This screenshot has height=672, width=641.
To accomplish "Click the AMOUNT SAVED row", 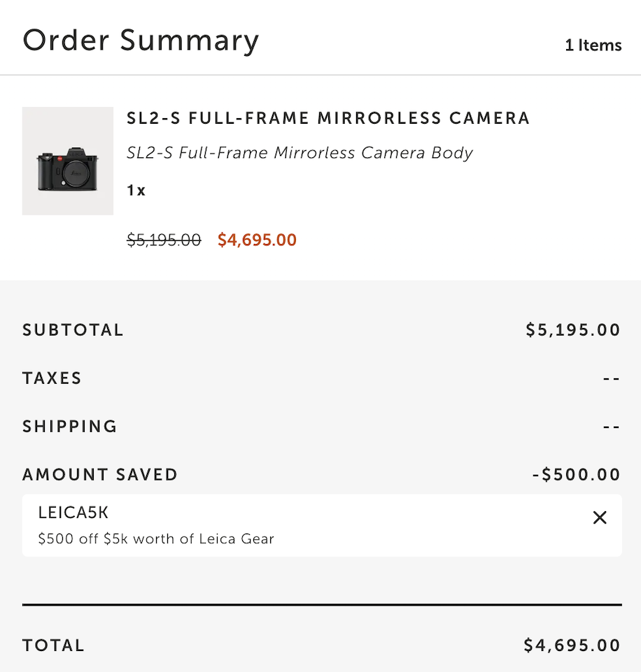I will (100, 474).
